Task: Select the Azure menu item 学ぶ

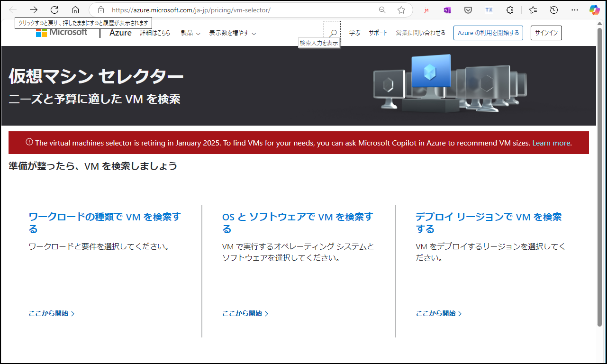Action: point(353,33)
